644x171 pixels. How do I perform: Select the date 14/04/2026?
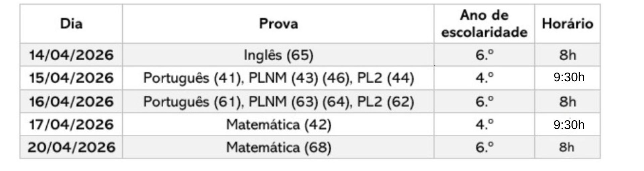71,55
